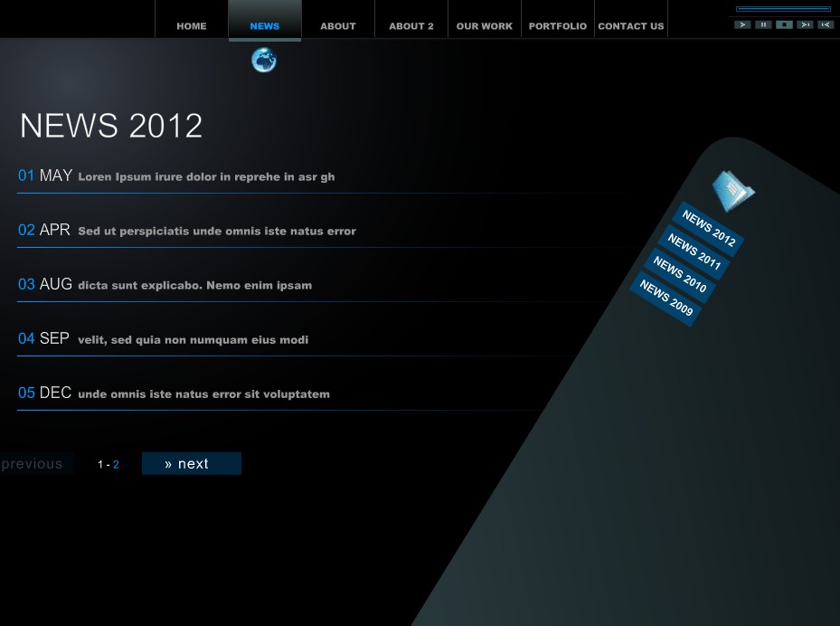The image size is (840, 626).
Task: Click the globe icon under News
Action: point(264,60)
